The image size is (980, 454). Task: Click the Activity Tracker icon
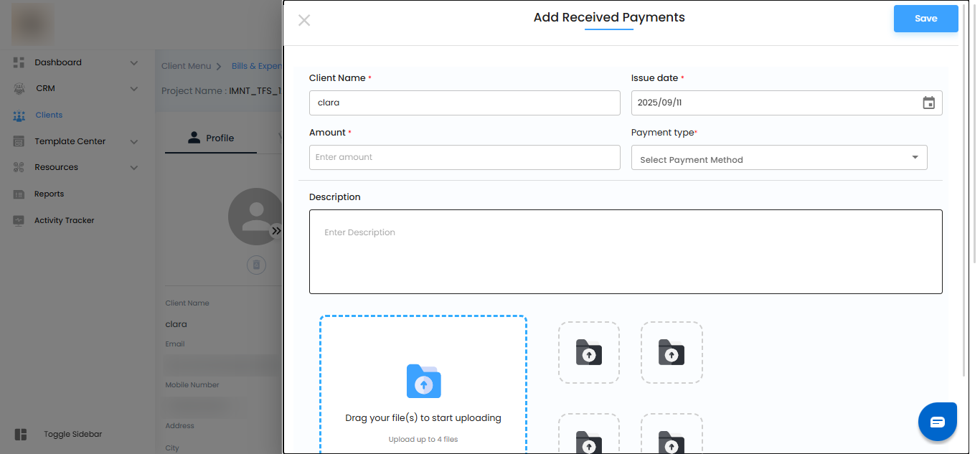click(19, 221)
